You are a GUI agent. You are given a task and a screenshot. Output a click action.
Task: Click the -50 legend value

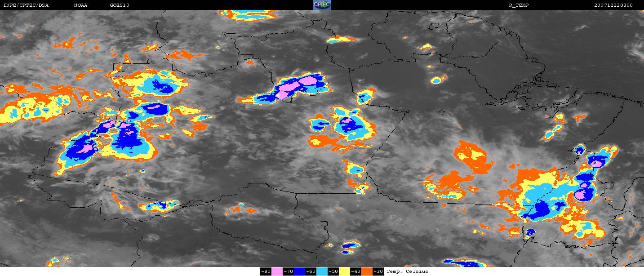tap(333, 272)
